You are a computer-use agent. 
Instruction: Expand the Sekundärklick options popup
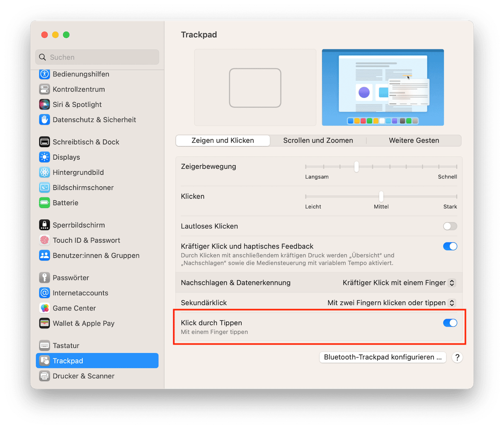tap(391, 303)
